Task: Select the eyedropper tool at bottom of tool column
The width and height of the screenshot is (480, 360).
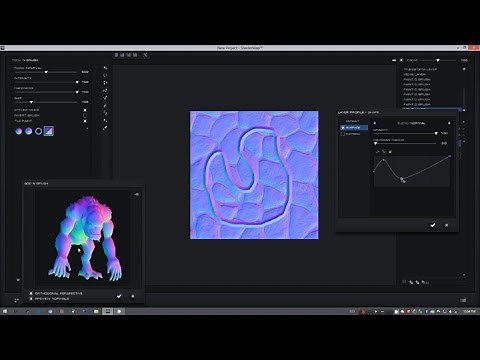Action: [105, 128]
